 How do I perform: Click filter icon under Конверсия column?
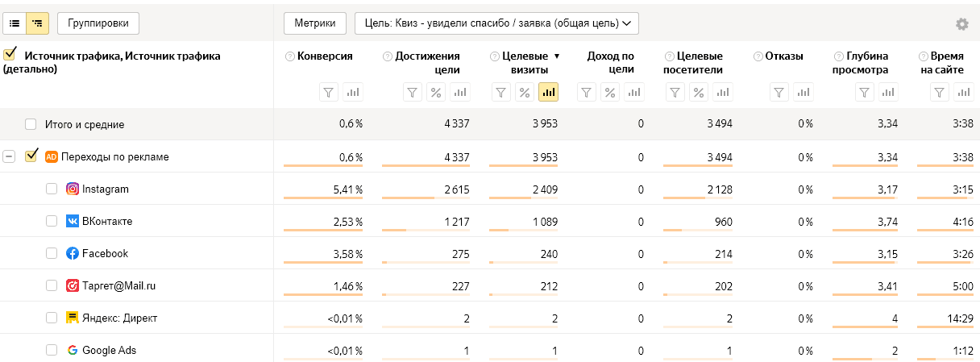328,93
